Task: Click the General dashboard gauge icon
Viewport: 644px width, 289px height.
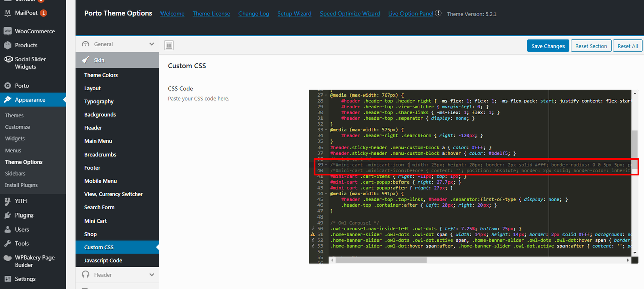Action: point(85,44)
